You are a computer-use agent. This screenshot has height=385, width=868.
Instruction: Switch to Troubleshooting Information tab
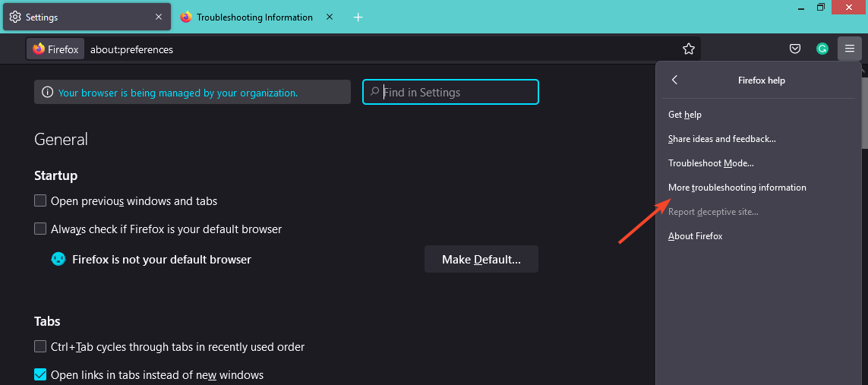pyautogui.click(x=254, y=17)
